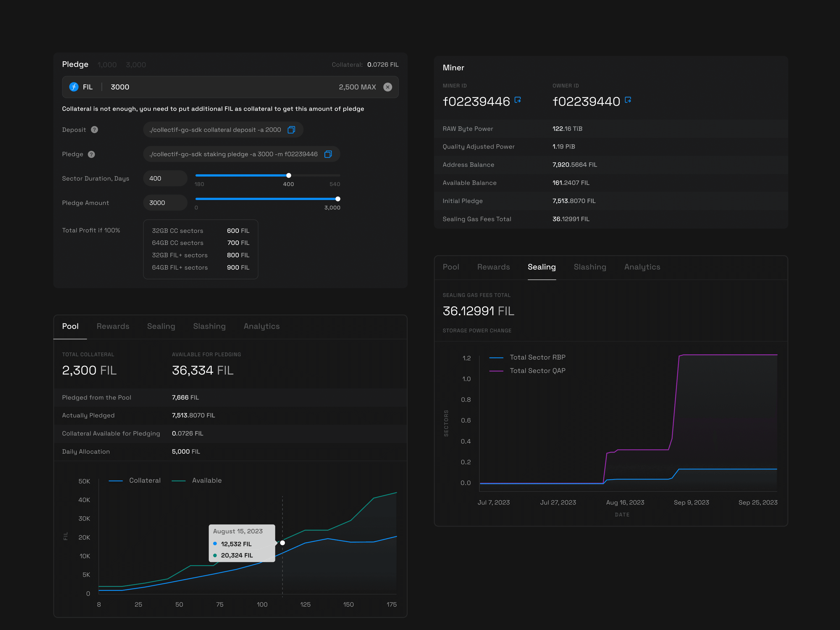Click the 2,500 MAX button
Image resolution: width=840 pixels, height=630 pixels.
(x=357, y=87)
